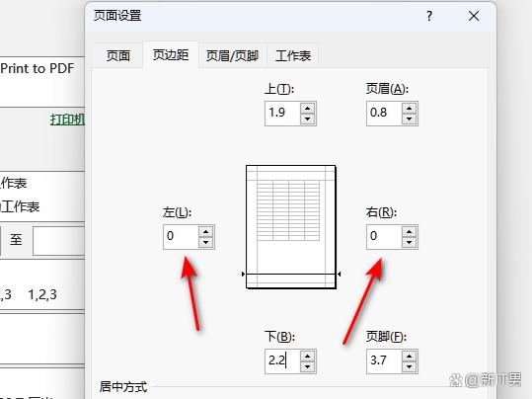Increase the top margin with up arrow

tap(307, 109)
